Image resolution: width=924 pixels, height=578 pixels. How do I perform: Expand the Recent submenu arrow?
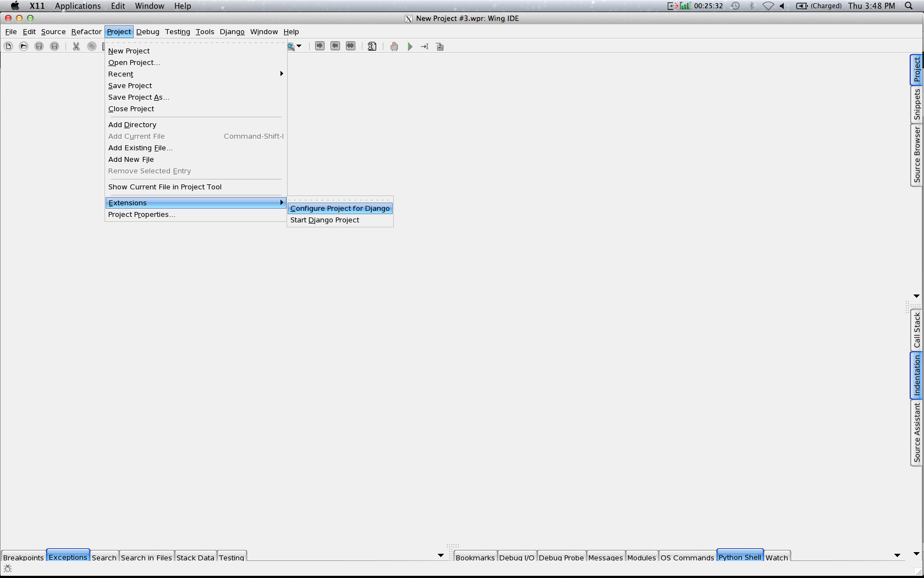(282, 74)
